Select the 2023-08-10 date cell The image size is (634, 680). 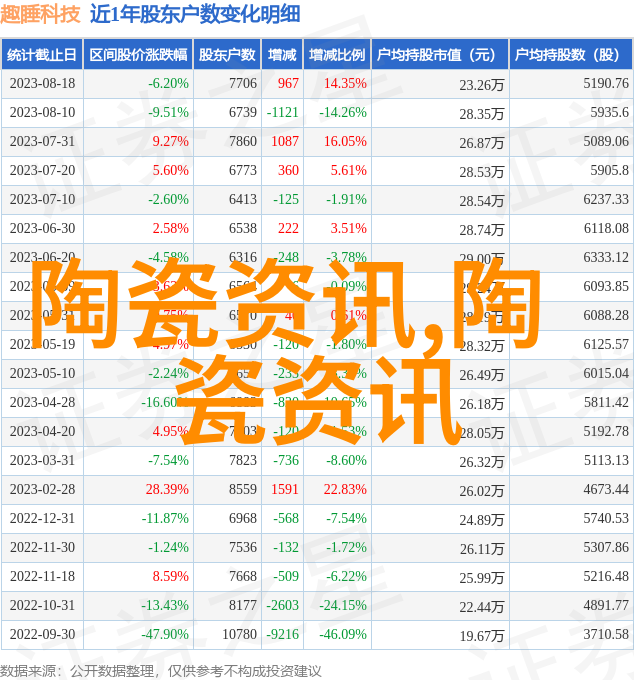tap(42, 112)
